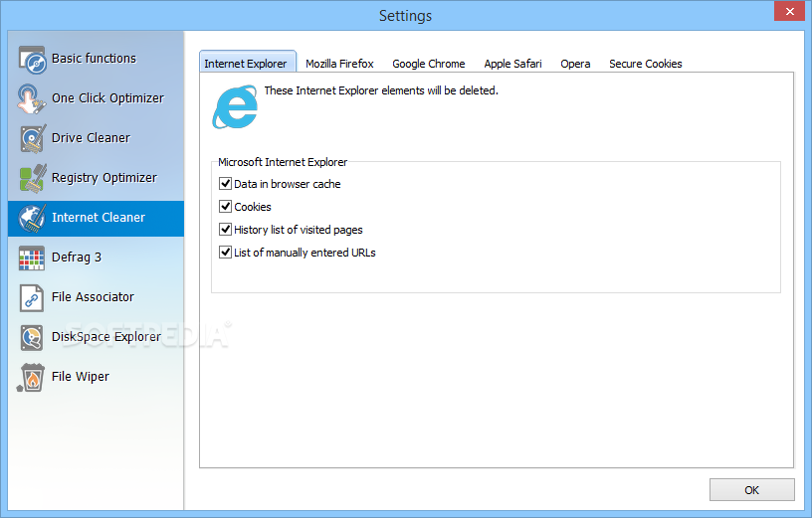This screenshot has width=812, height=518.
Task: Go to the Secure Cookies tab
Action: point(645,64)
